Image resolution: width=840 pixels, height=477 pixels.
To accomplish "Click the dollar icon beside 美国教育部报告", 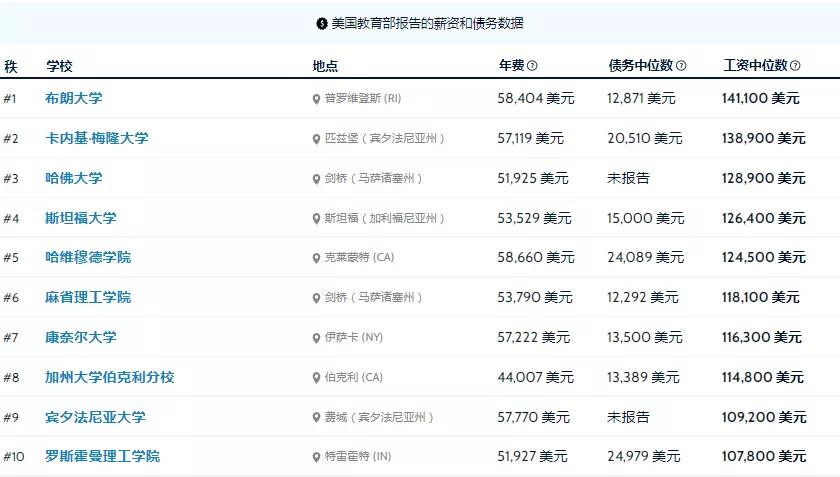I will (321, 24).
